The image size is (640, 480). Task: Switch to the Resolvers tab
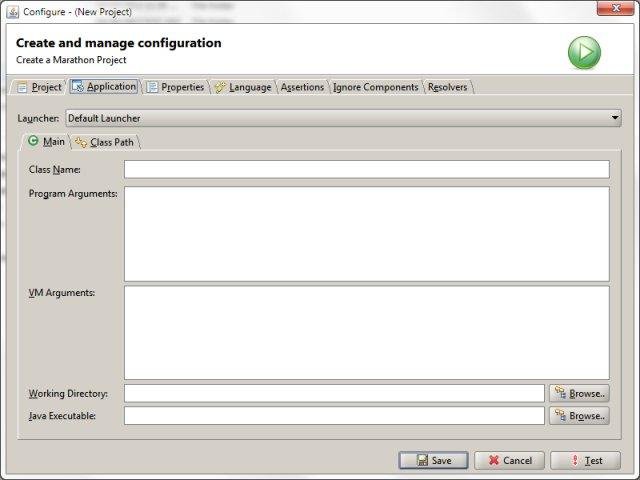pyautogui.click(x=447, y=87)
